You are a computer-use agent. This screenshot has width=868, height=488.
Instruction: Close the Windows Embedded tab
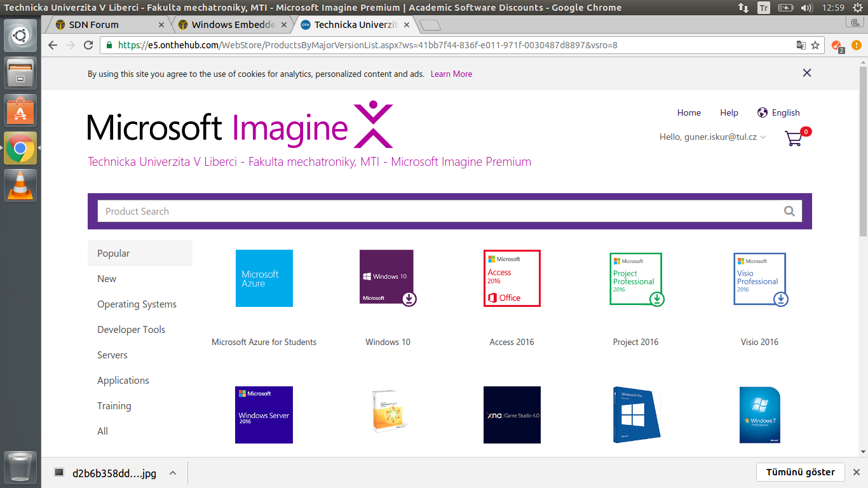click(x=283, y=25)
